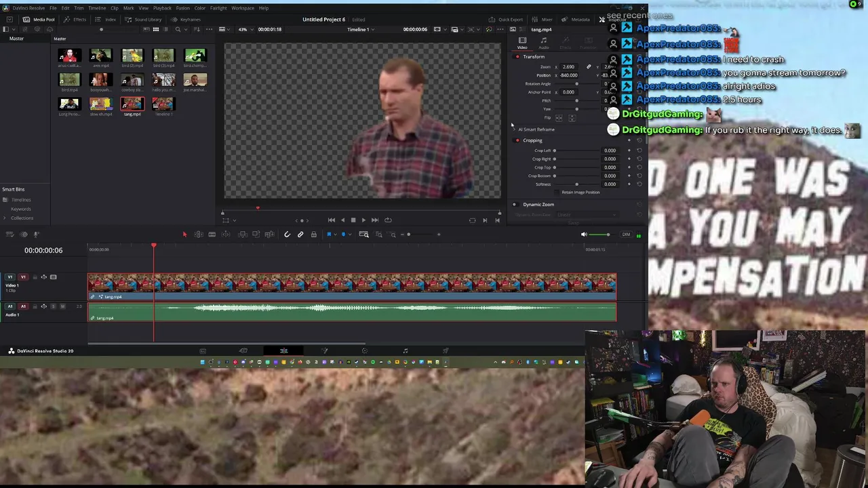Open the Sound Library panel

[x=143, y=20]
